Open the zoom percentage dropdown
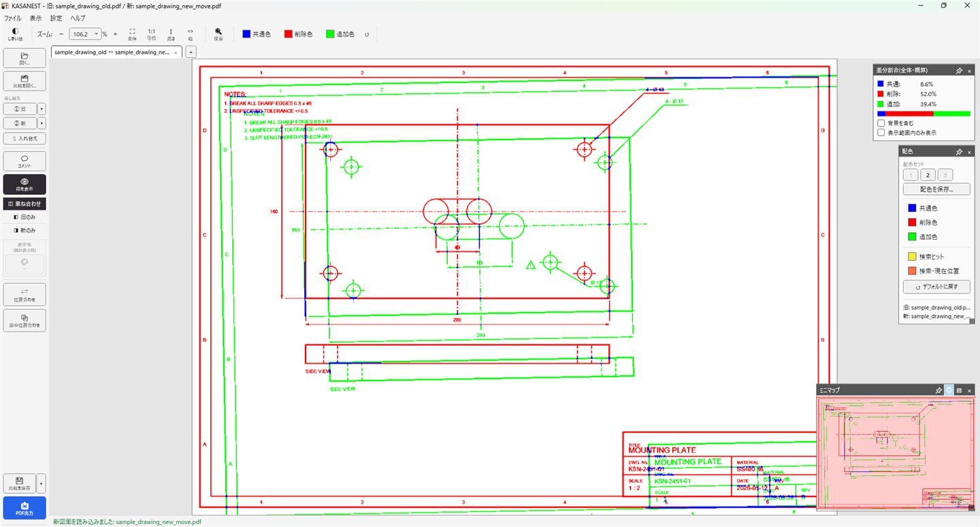This screenshot has height=527, width=980. click(x=96, y=34)
